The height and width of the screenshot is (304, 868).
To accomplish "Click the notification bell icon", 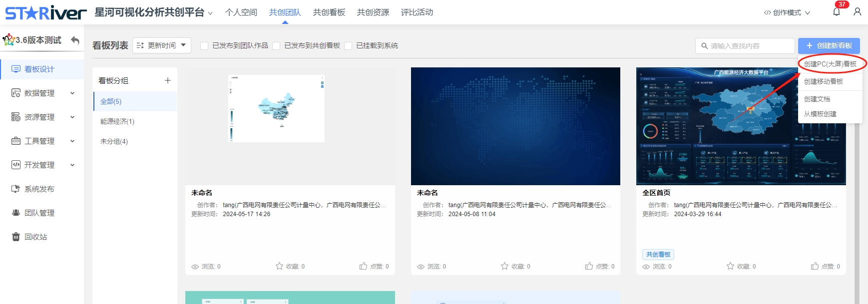I will [x=836, y=12].
